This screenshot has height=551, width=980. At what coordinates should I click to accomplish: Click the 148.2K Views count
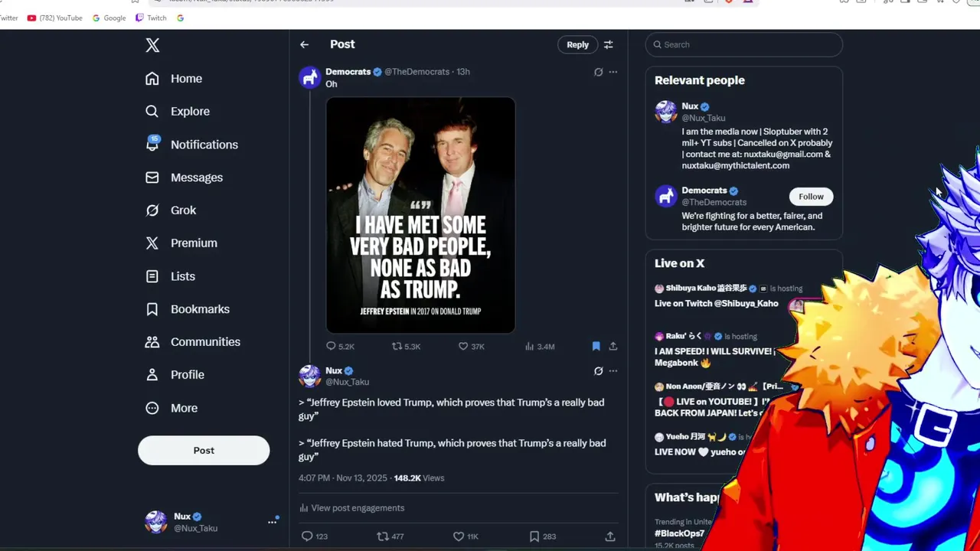coord(419,478)
